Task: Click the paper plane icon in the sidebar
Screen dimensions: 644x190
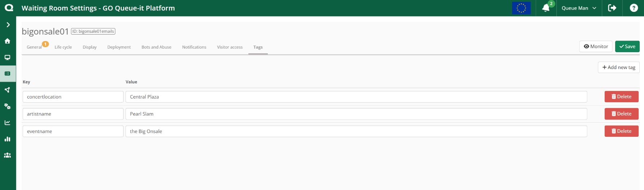Action: point(7,90)
